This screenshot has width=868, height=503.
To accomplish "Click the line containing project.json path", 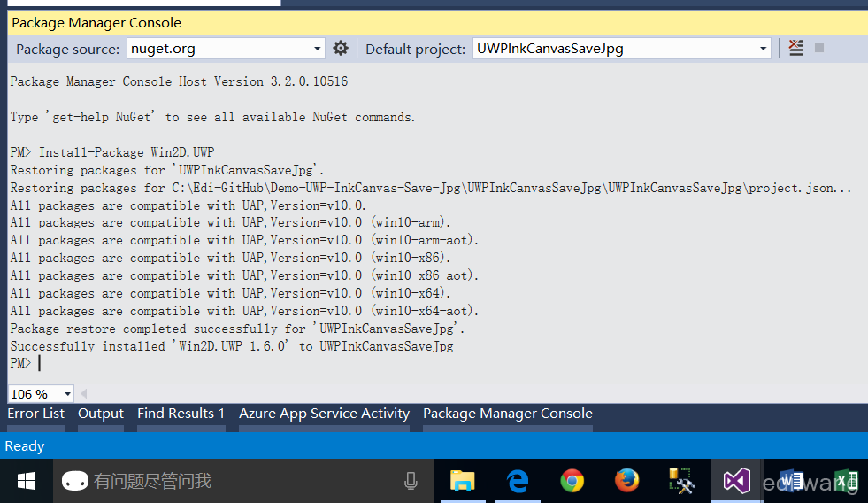I will (x=431, y=188).
